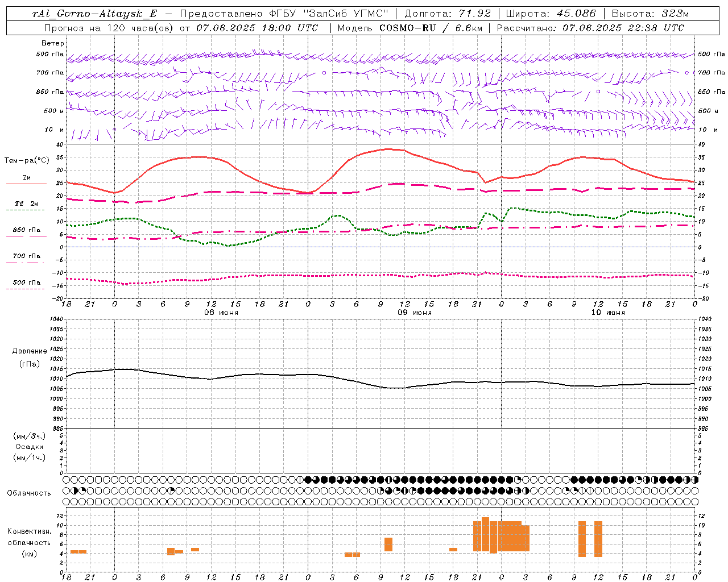This screenshot has height=582, width=728.
Task: Click the Td 2м dew point legend entry
Action: (x=26, y=203)
